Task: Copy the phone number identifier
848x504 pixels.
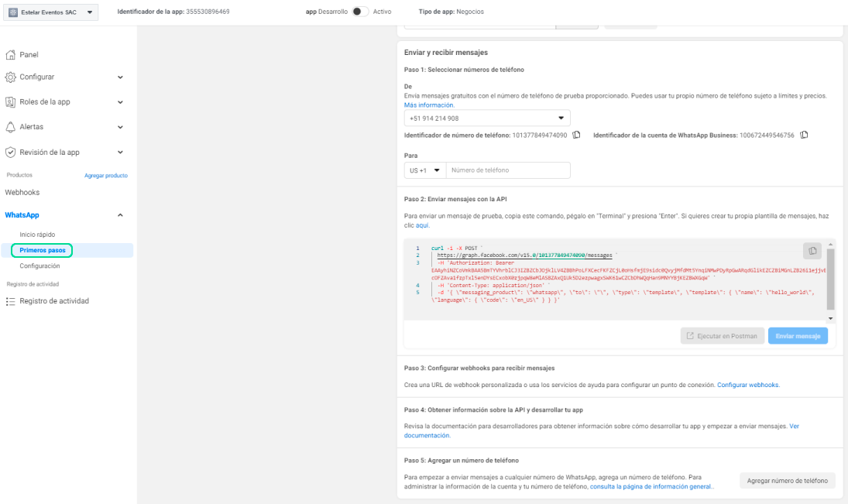Action: (576, 135)
